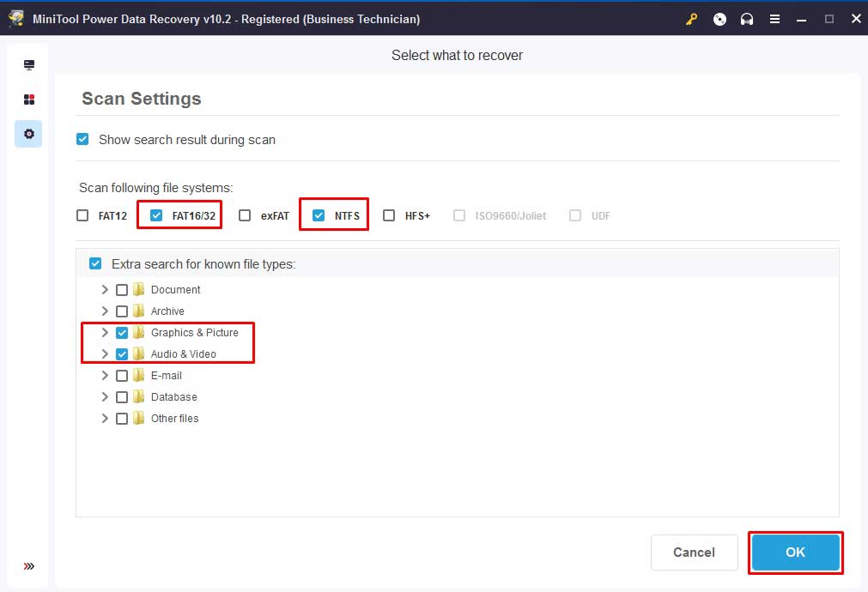Open the hamburger menu icon
868x592 pixels.
click(x=774, y=20)
